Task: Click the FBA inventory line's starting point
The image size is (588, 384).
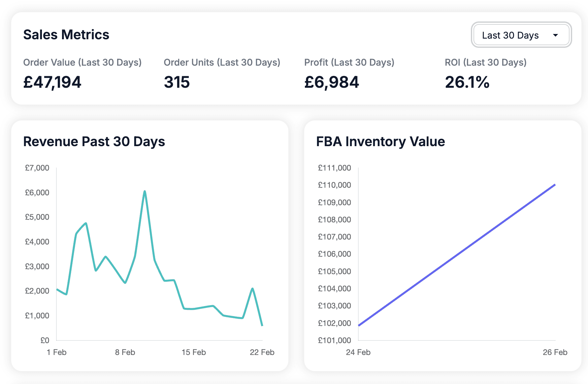Action: pos(359,325)
